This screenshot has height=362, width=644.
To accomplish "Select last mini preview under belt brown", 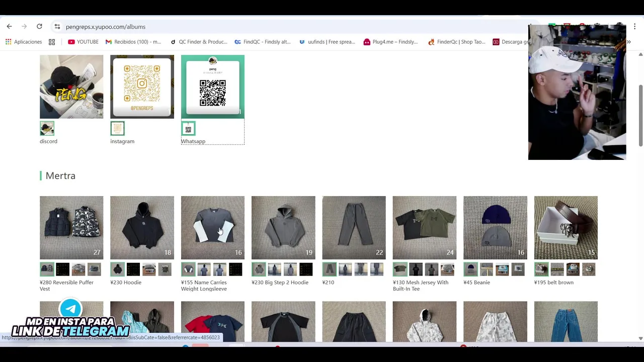I will point(589,269).
